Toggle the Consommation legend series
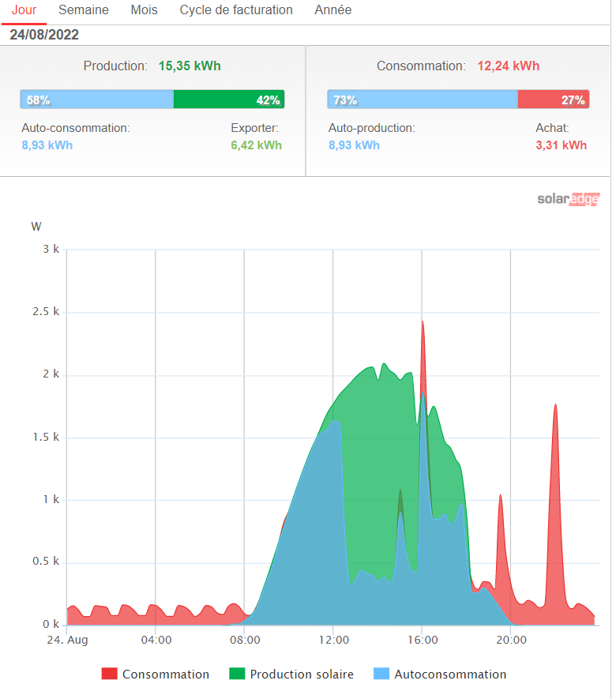The image size is (616, 699). pos(165,674)
